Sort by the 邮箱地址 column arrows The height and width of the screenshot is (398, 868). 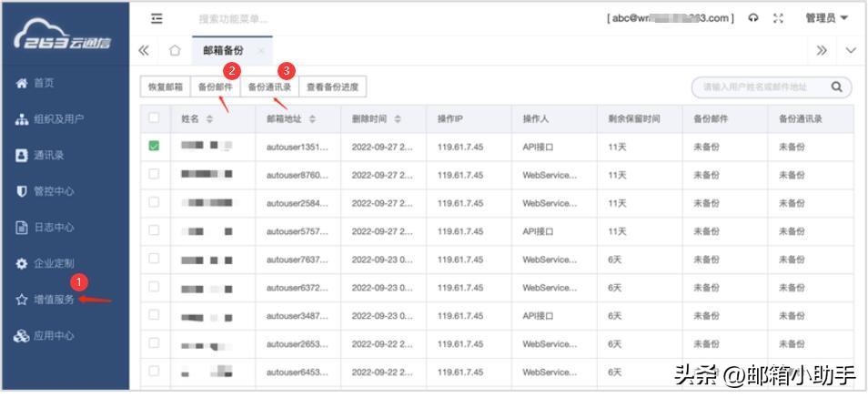click(x=312, y=119)
